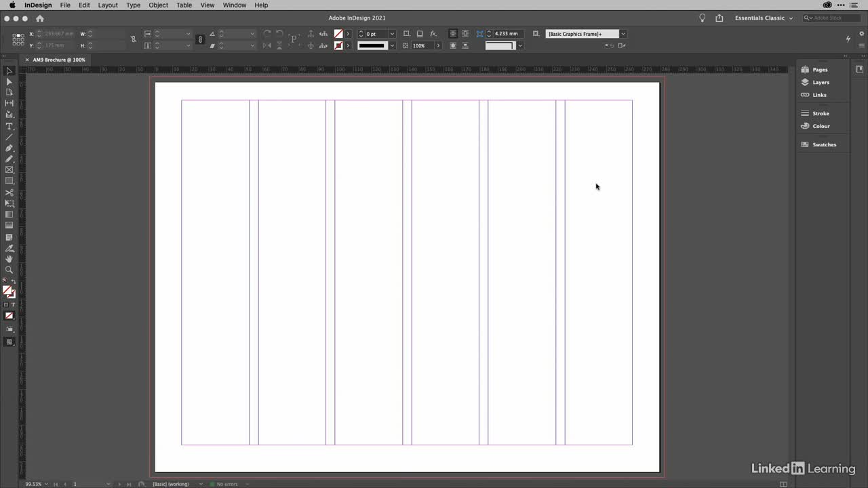
Task: Select the Line tool
Action: point(9,137)
